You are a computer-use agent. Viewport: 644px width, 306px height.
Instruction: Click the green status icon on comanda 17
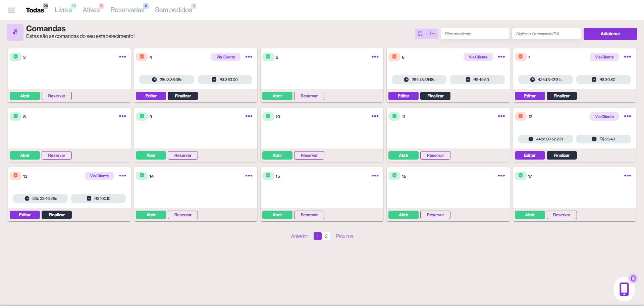click(520, 176)
